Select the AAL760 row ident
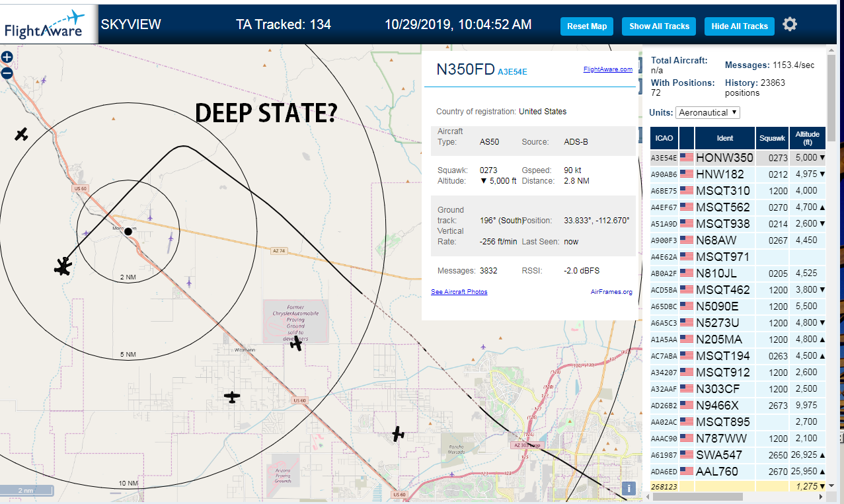Viewport: 844px width, 504px height. click(724, 472)
